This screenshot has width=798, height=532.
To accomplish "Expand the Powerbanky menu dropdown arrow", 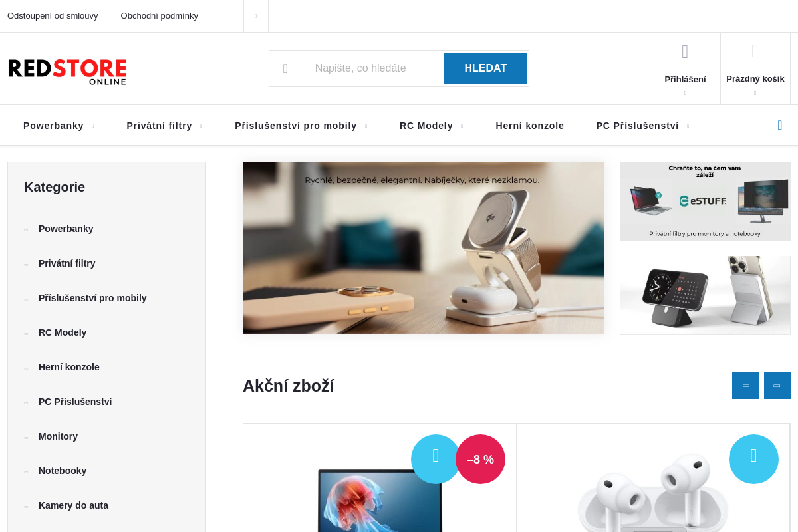I will [92, 126].
